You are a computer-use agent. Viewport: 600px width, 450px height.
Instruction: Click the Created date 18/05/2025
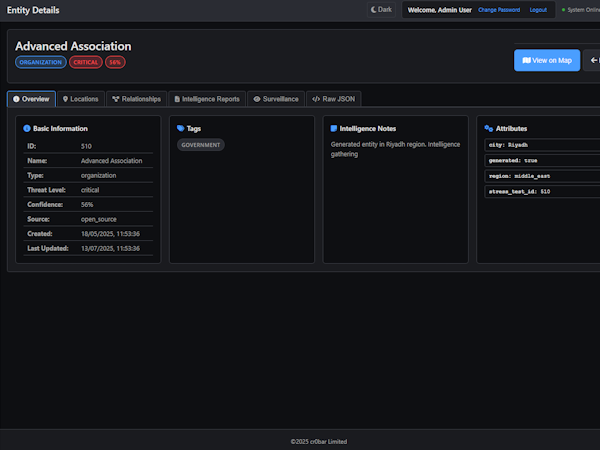click(110, 234)
